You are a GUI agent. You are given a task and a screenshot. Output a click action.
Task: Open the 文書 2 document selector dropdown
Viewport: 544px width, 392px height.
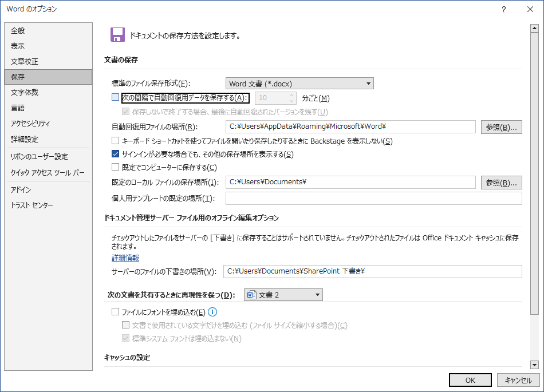point(283,295)
